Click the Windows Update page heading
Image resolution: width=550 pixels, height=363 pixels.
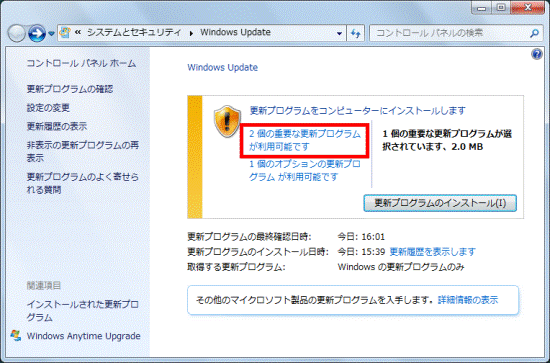tap(222, 67)
